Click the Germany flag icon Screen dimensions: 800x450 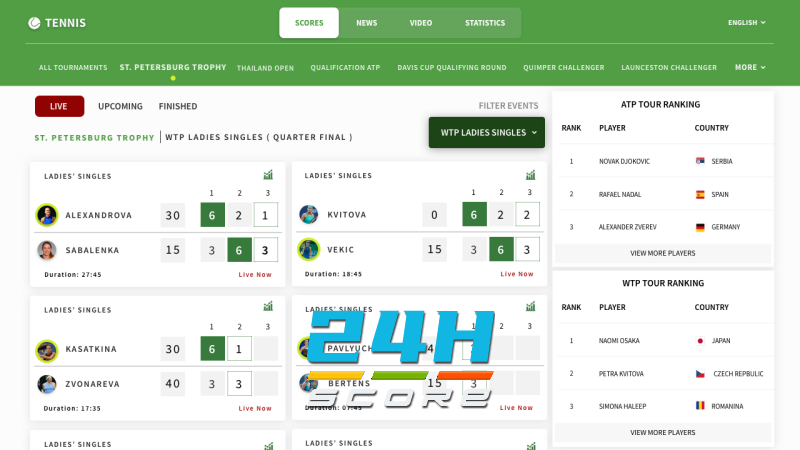(x=700, y=227)
